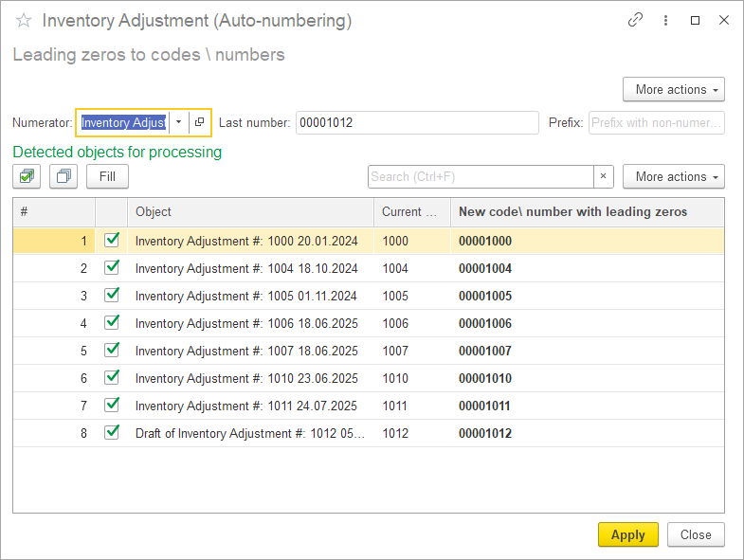
Task: Expand the Numerator dropdown list
Action: 178,122
